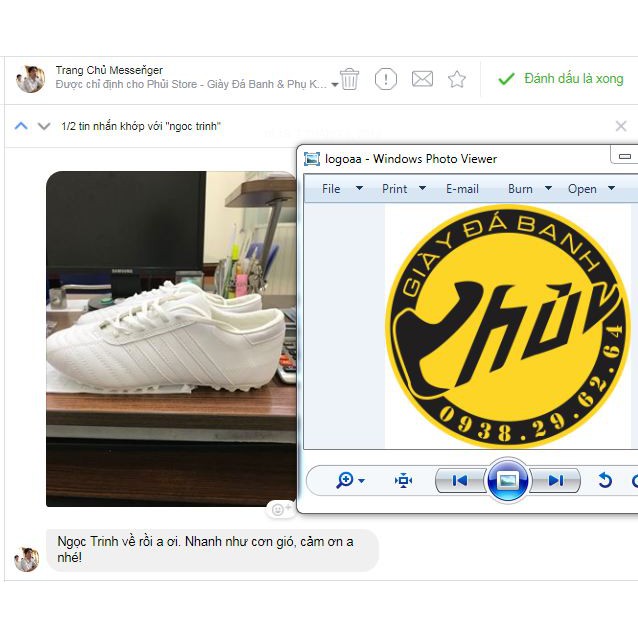
Task: Click E-mail in Photo Viewer toolbar
Action: 462,188
